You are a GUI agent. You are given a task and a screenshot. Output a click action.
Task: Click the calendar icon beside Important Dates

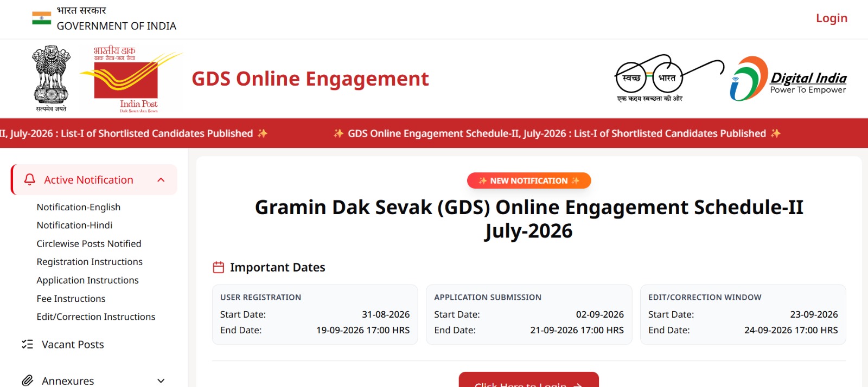pyautogui.click(x=219, y=267)
